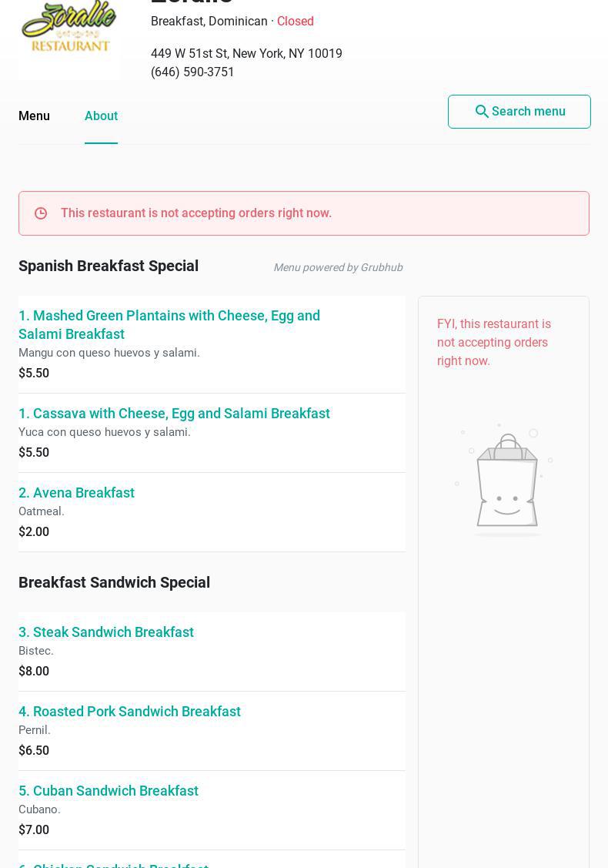Click the Breakfast Sandwich Special heading
This screenshot has width=608, height=868.
114,582
